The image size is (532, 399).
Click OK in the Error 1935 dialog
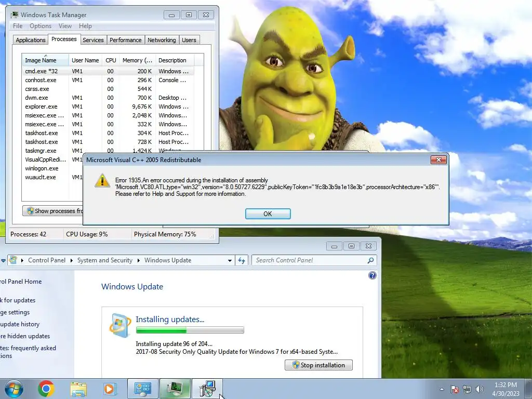click(268, 214)
